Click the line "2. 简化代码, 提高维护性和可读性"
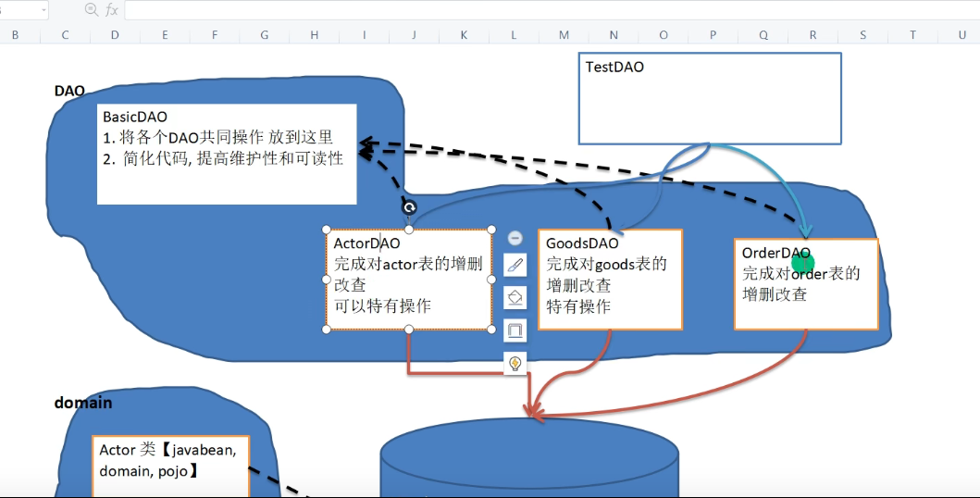Image resolution: width=980 pixels, height=498 pixels. click(x=223, y=158)
